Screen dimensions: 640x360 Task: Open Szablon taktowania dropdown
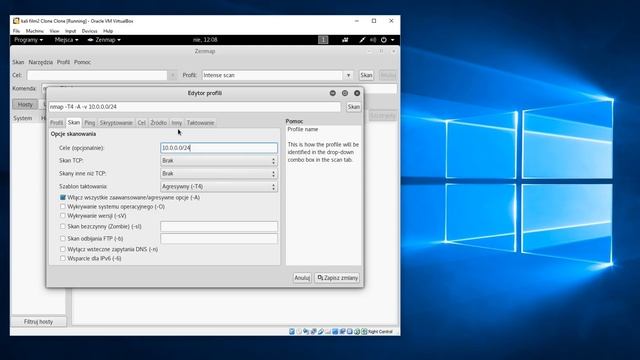coord(219,187)
